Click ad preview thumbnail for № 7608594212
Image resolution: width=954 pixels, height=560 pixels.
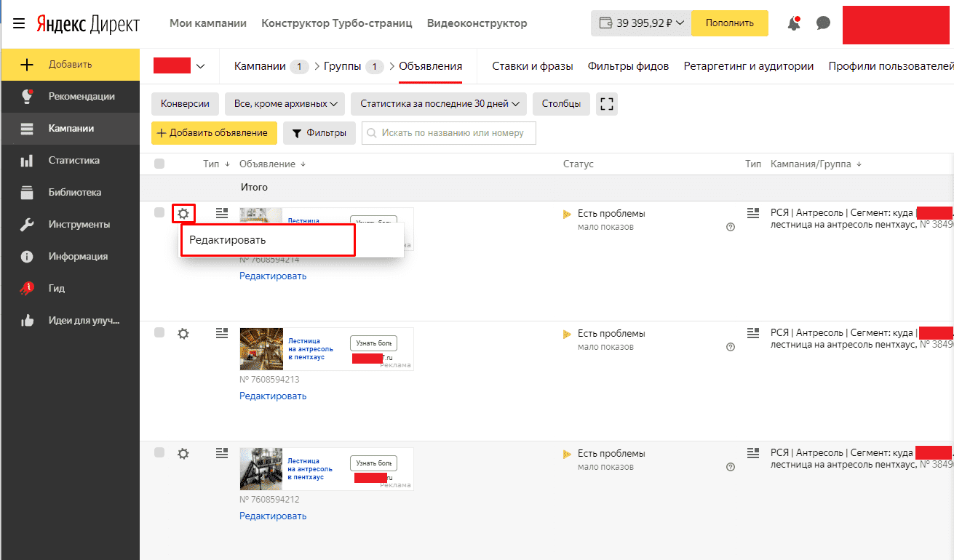(x=261, y=469)
